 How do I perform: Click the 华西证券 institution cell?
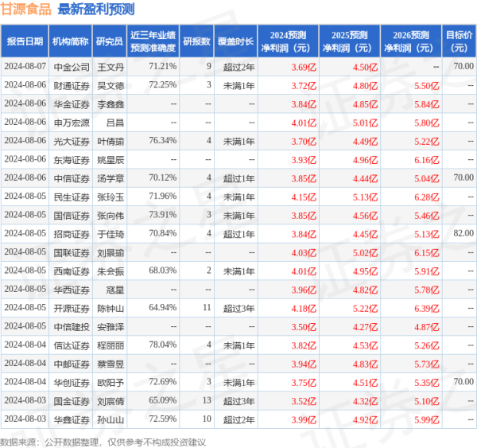(72, 290)
